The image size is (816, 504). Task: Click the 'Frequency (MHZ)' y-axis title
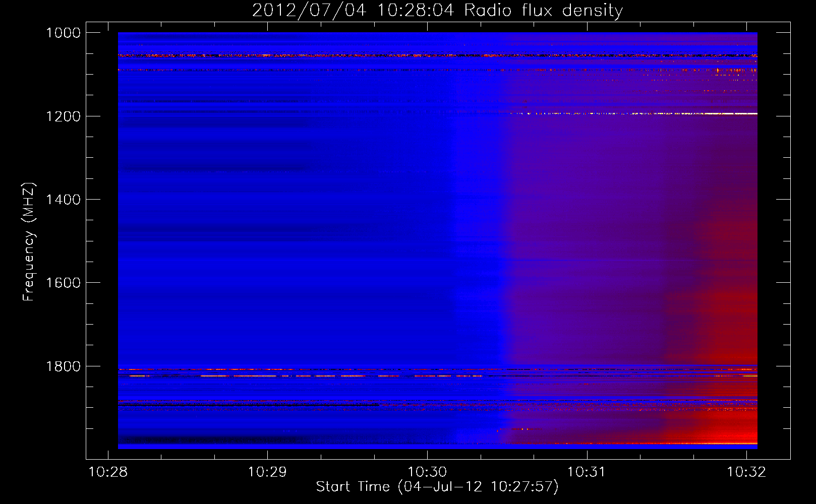point(29,242)
